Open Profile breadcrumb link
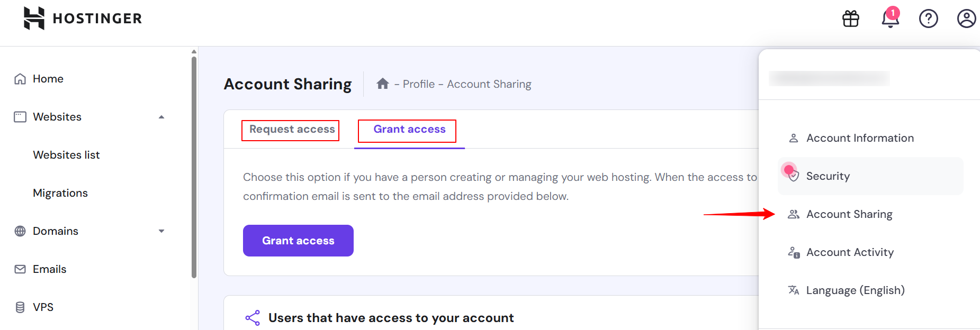Image resolution: width=980 pixels, height=330 pixels. tap(419, 84)
